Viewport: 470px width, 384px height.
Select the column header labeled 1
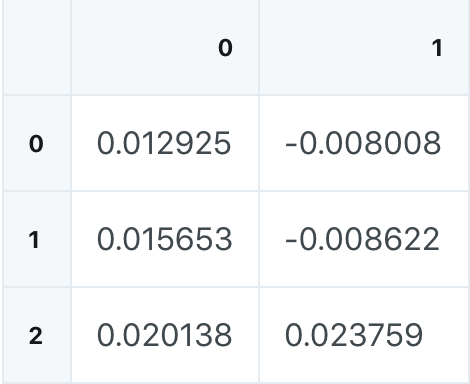364,47
